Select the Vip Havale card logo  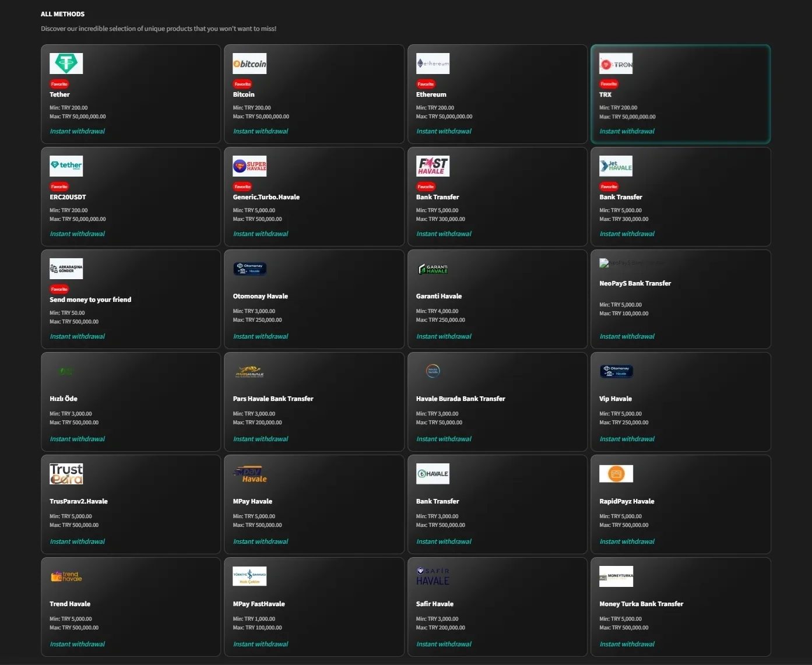click(x=616, y=371)
